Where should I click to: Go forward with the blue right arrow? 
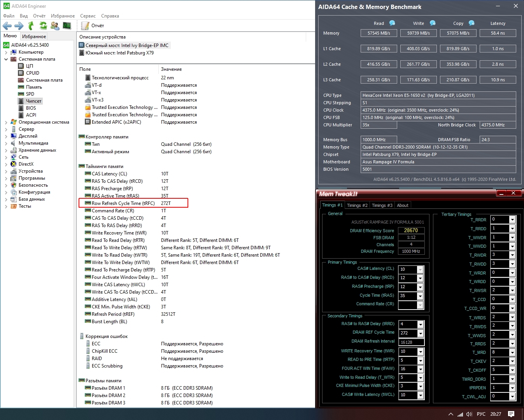pyautogui.click(x=19, y=26)
